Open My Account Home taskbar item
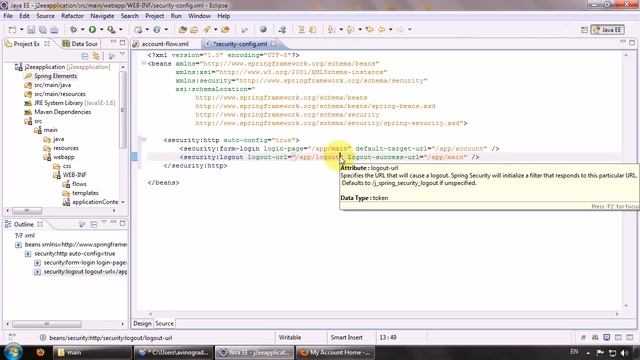This screenshot has height=360, width=640. (x=335, y=352)
